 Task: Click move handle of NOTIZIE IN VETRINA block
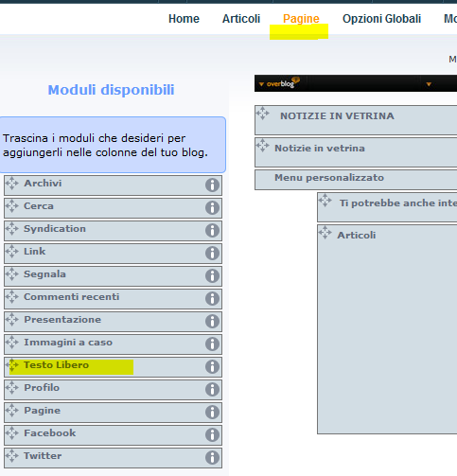tap(263, 114)
